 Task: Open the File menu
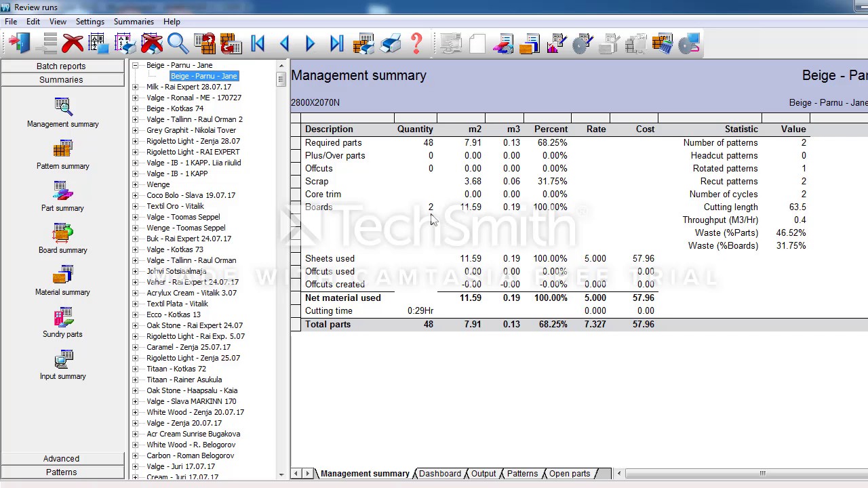point(11,22)
